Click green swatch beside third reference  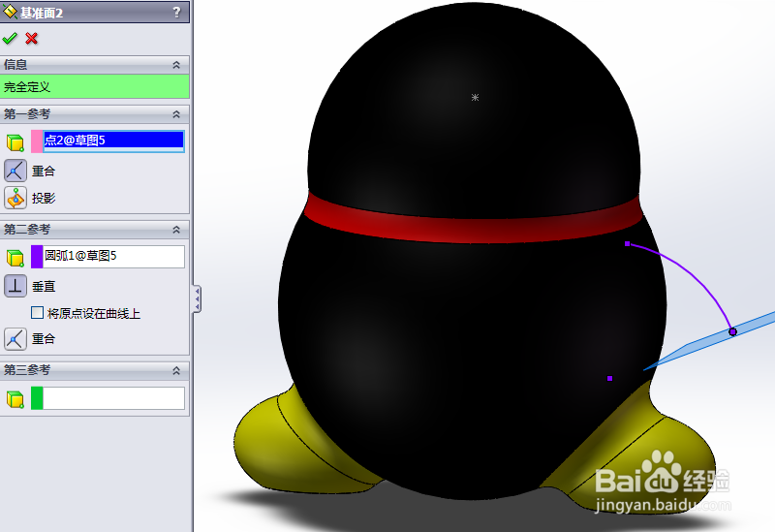click(x=37, y=398)
